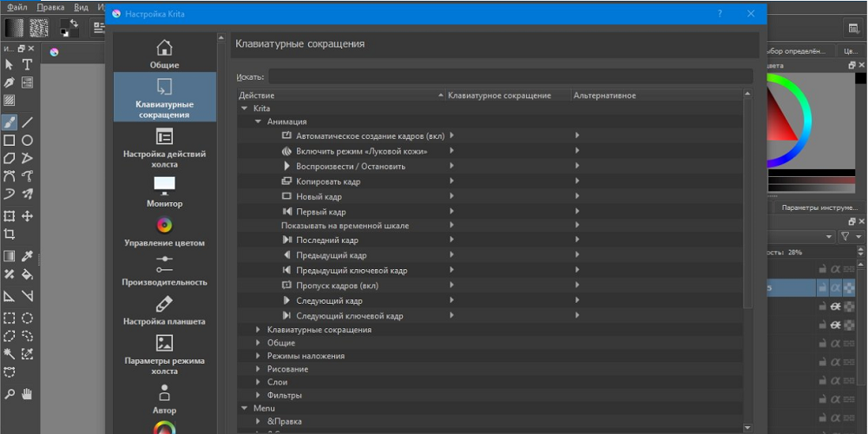Viewport: 868px width, 434px height.
Task: Select the Crop tool in the toolbox
Action: click(x=10, y=234)
